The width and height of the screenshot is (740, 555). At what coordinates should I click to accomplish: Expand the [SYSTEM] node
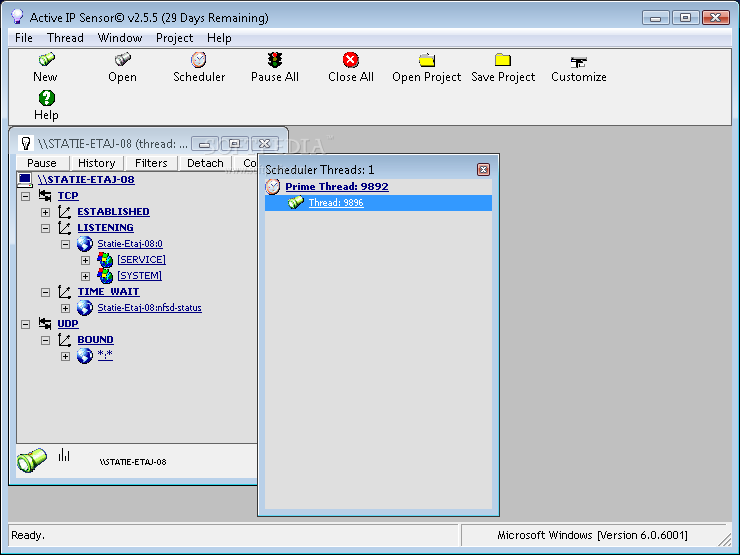point(85,277)
